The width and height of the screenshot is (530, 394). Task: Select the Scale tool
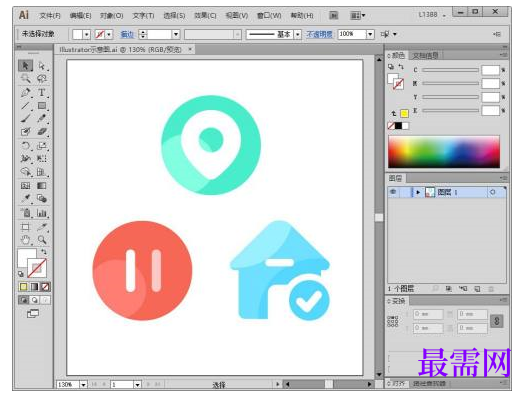click(x=42, y=146)
